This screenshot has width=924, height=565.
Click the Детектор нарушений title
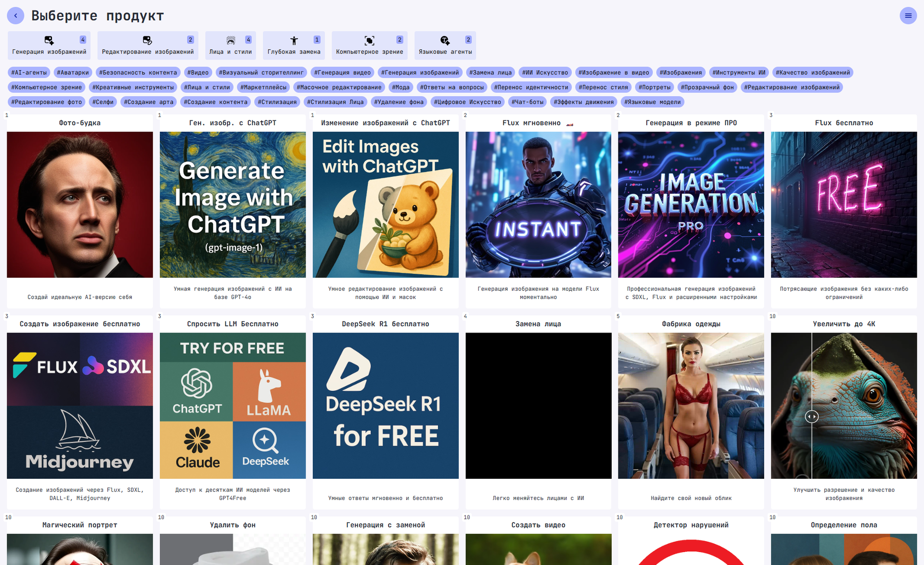(691, 525)
